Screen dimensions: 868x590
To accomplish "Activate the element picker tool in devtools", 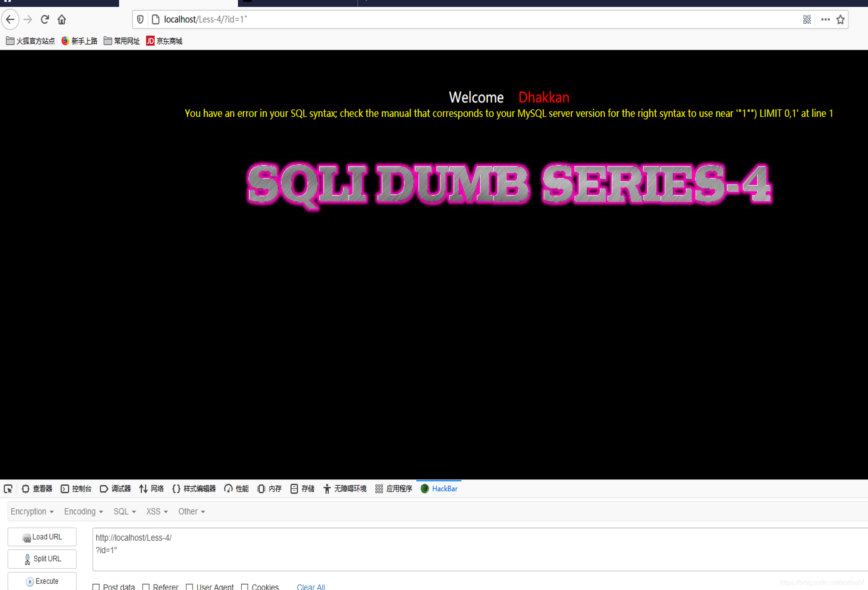I will pos(8,489).
